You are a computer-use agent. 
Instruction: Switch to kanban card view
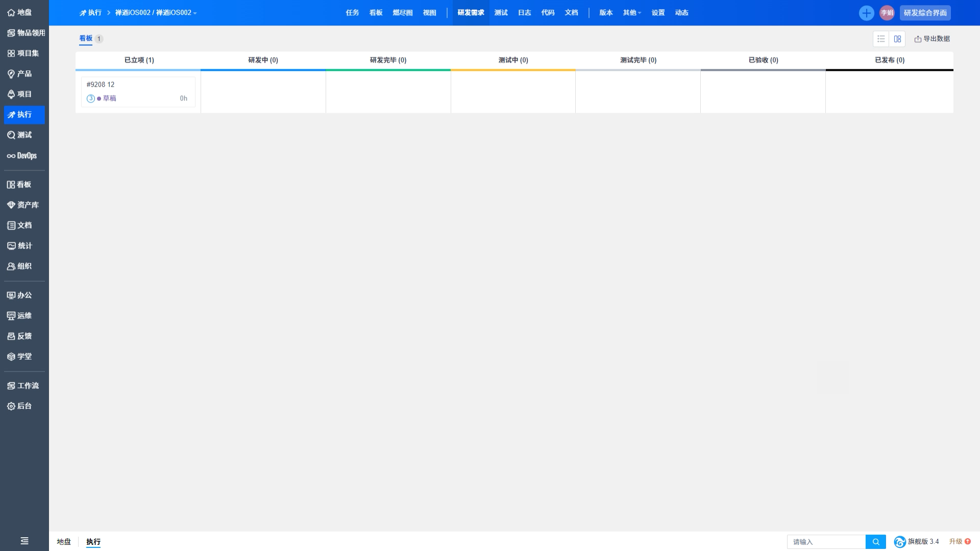pos(897,39)
